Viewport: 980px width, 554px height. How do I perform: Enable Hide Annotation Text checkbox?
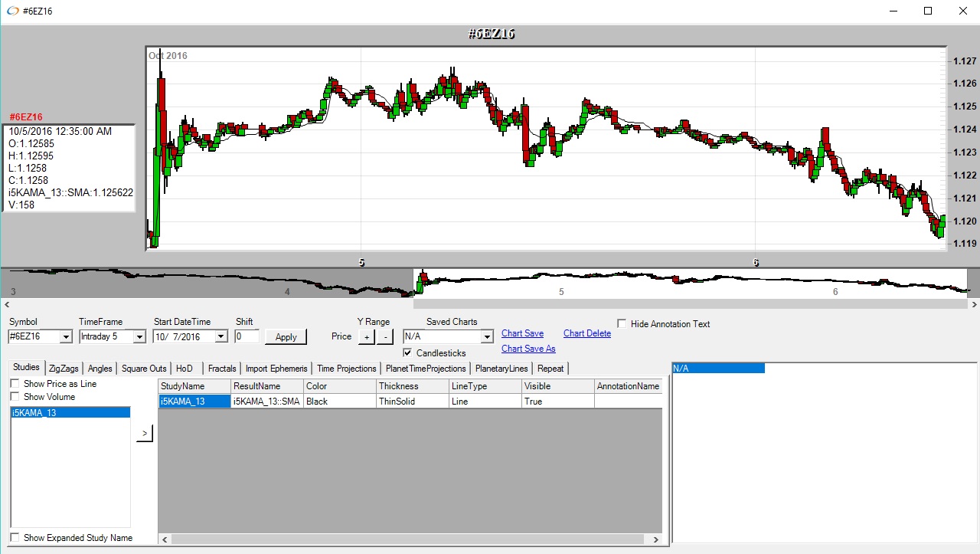coord(622,324)
